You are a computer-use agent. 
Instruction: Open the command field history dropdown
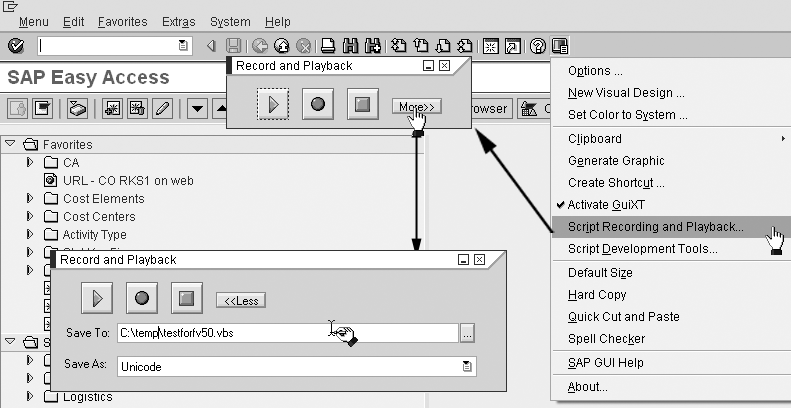point(183,46)
